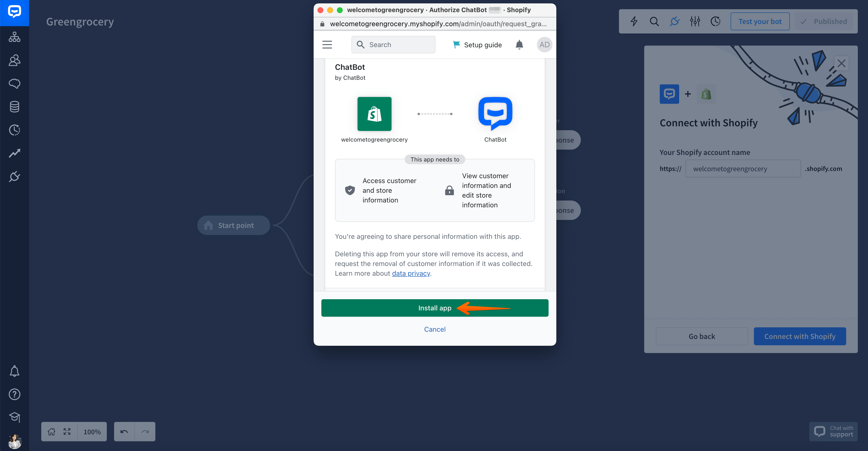Click the search magnifier in top toolbar

point(654,22)
